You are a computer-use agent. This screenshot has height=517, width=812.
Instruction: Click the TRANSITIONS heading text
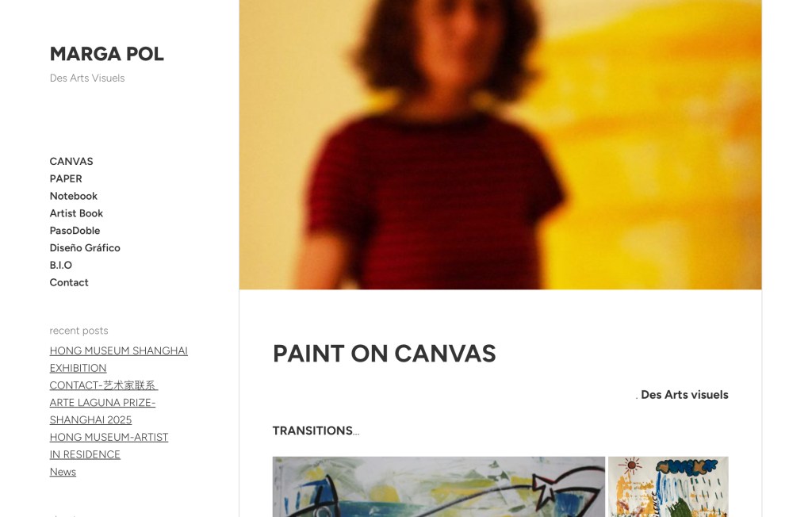[312, 431]
